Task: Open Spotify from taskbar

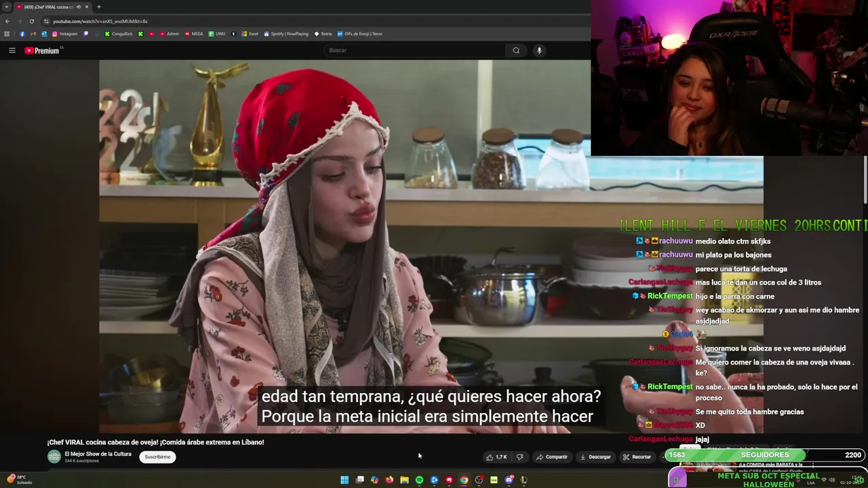Action: (x=419, y=480)
